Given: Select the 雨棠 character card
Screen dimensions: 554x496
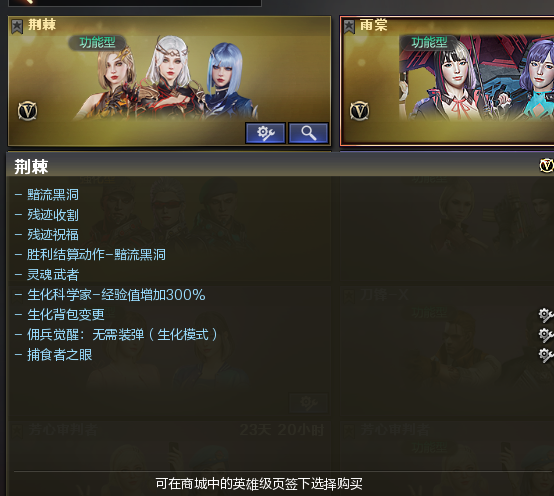Looking at the screenshot, I should [447, 81].
